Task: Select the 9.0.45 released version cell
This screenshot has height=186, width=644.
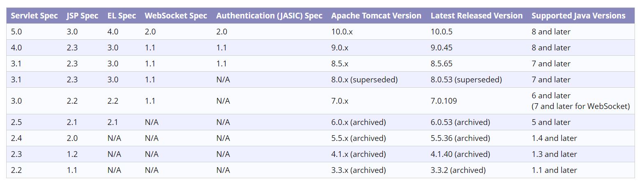Action: [442, 48]
